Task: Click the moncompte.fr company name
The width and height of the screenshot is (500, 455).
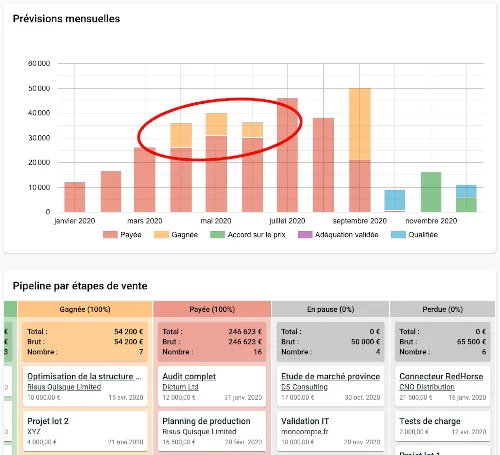Action: coord(305,432)
